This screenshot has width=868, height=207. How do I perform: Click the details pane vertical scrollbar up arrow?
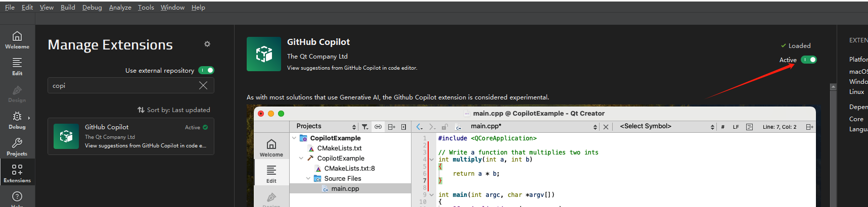click(833, 87)
